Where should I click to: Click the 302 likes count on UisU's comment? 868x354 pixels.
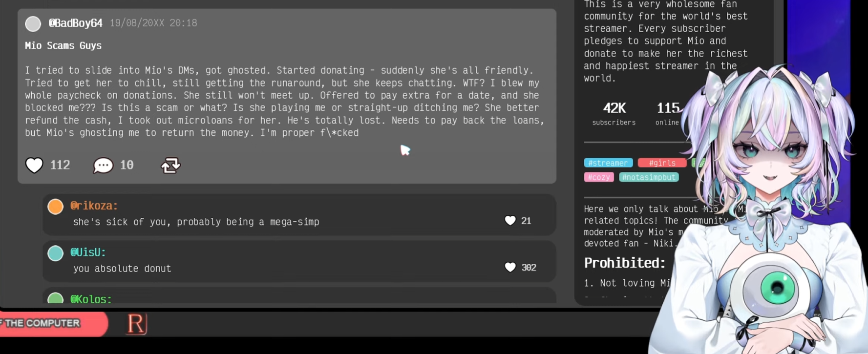[x=529, y=267]
